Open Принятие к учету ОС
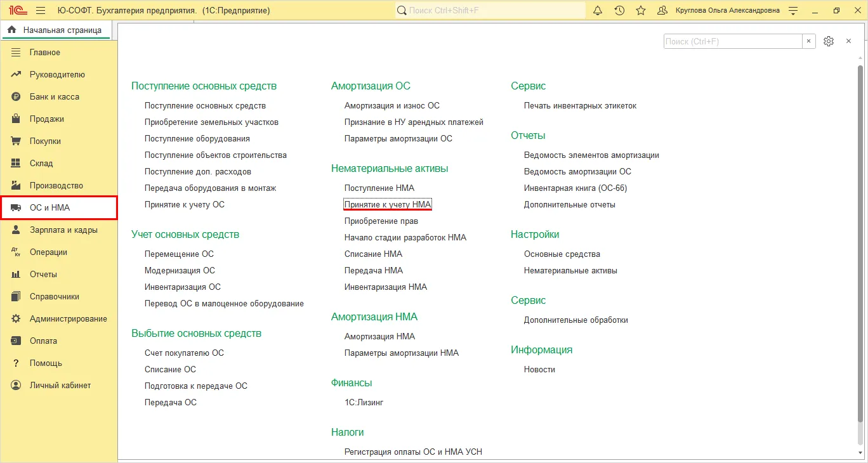Image resolution: width=868 pixels, height=463 pixels. click(x=185, y=205)
